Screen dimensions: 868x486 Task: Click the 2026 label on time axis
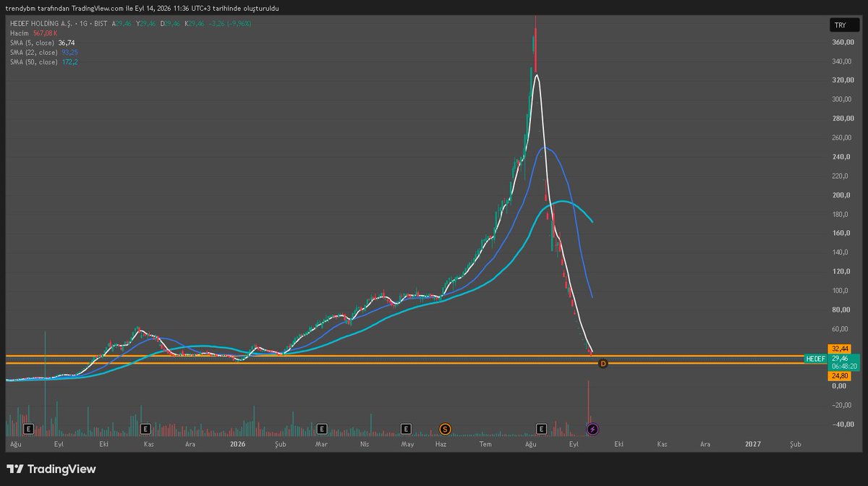click(x=237, y=444)
